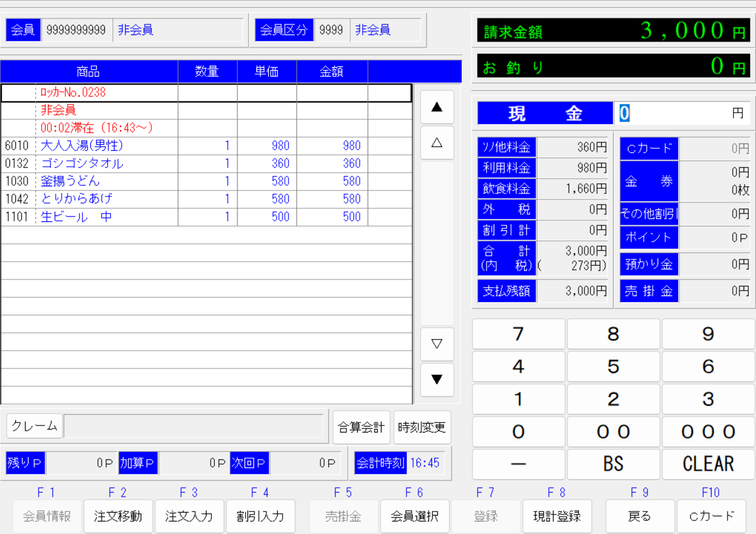Tap the single 0 keypad key
The height and width of the screenshot is (534, 756).
(x=519, y=432)
